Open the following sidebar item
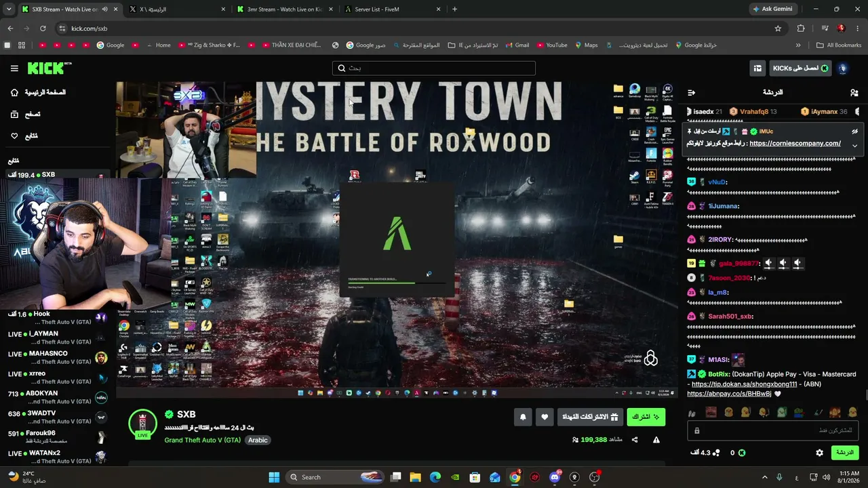This screenshot has height=488, width=868. click(x=24, y=136)
